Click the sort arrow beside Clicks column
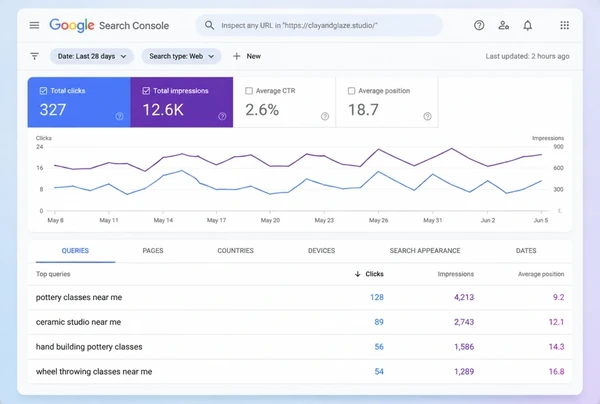600x404 pixels. tap(358, 274)
